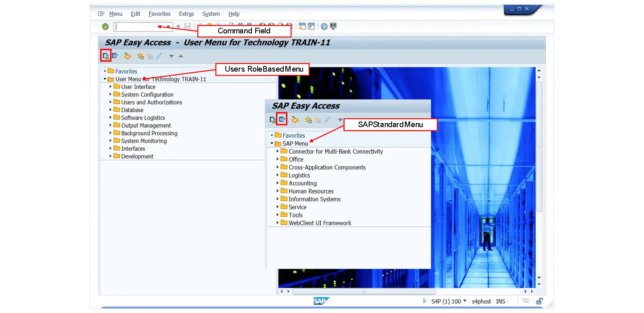This screenshot has height=313, width=644.
Task: Click SAP Menu icon in inset SAP Easy Access
Action: pyautogui.click(x=282, y=119)
